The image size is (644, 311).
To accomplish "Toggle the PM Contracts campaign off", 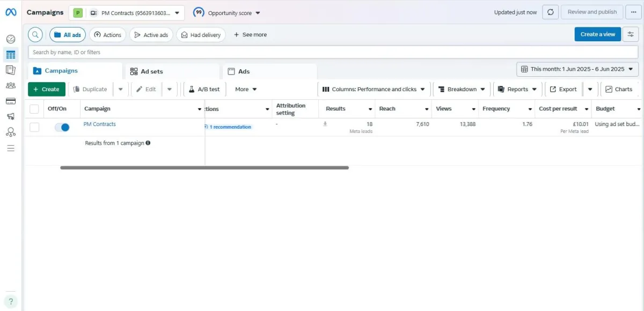I will click(62, 127).
